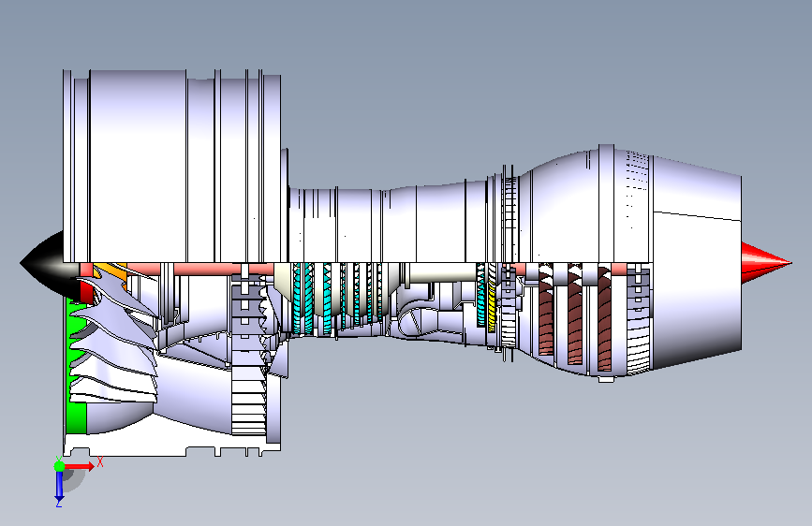This screenshot has height=526, width=812.
Task: Click the blue Z axis arrow on triad
Action: click(x=59, y=486)
